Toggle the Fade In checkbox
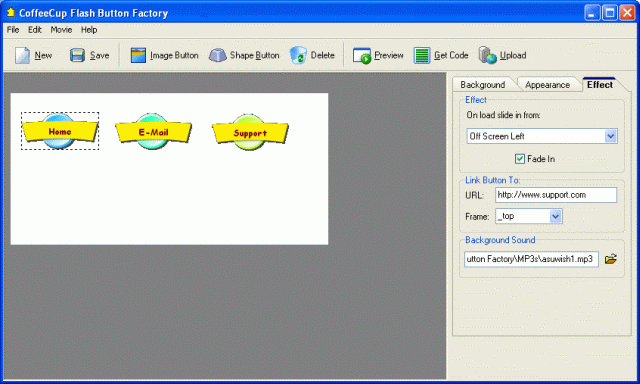640x384 pixels. (520, 159)
